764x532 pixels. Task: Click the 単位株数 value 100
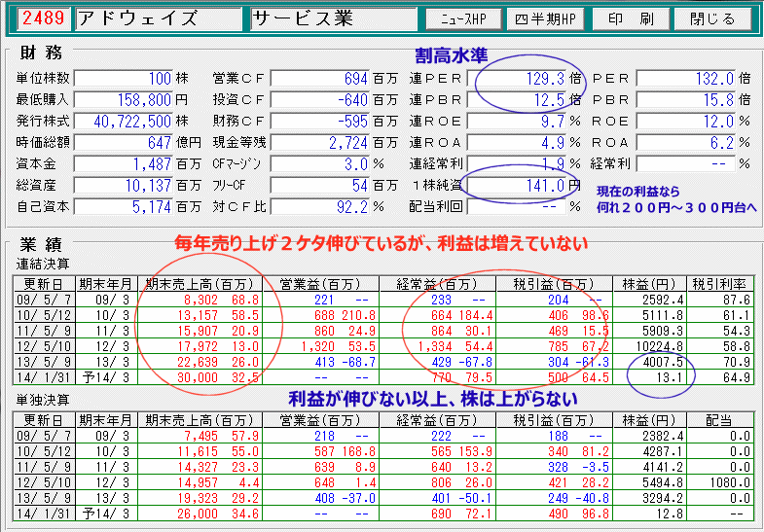(x=124, y=79)
